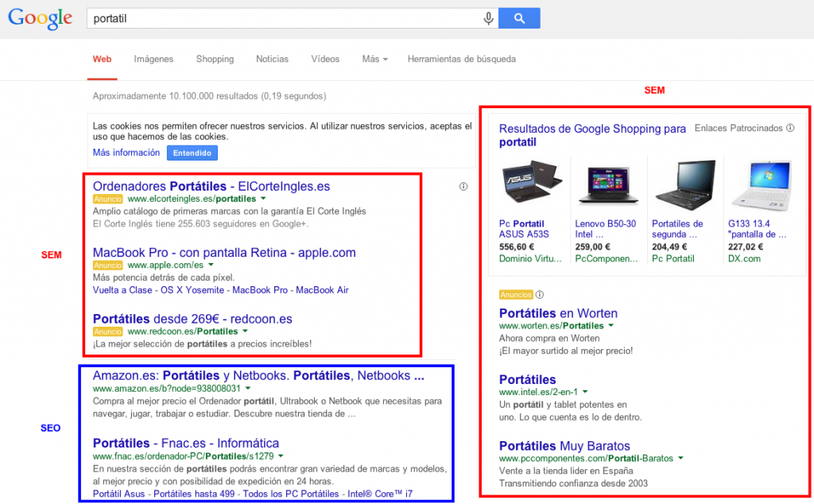The height and width of the screenshot is (504, 814).
Task: Click the 259,00 € price
Action: 592,247
